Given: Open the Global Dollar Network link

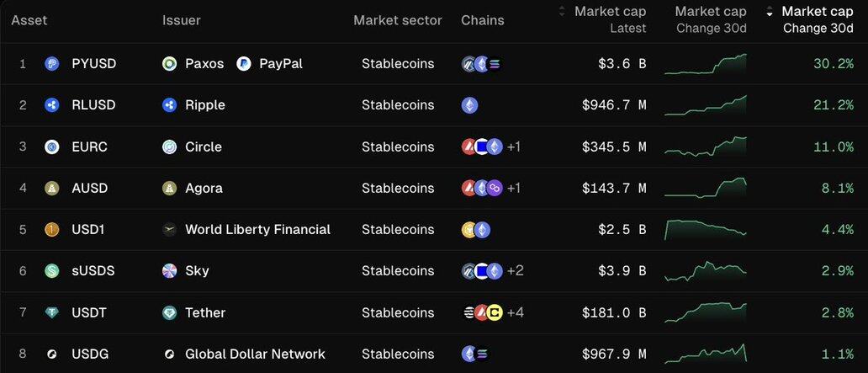Looking at the screenshot, I should click(x=255, y=354).
